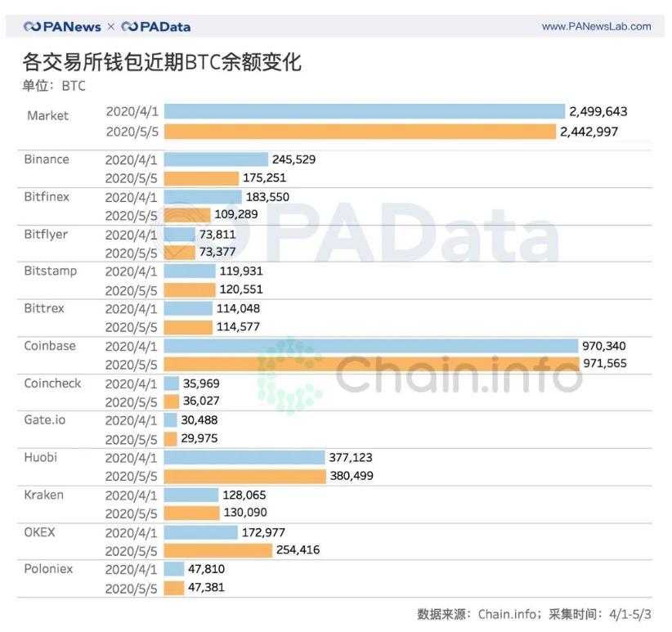Click the Huobi 380,499 orange bar
This screenshot has height=632, width=672.
coord(244,476)
